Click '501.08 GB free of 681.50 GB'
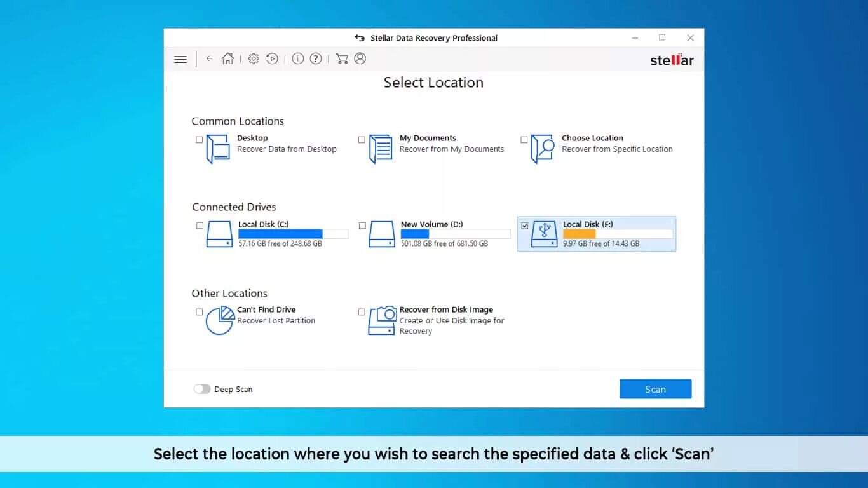The height and width of the screenshot is (488, 868). (445, 244)
